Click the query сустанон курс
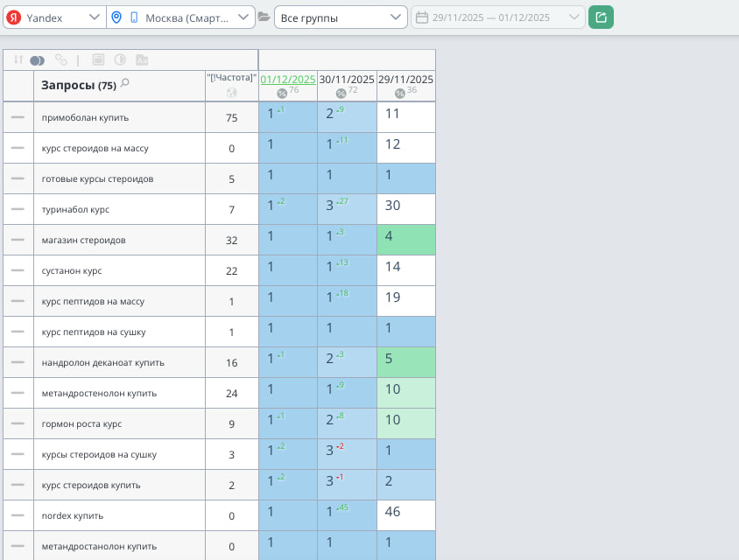The image size is (739, 560). pyautogui.click(x=73, y=270)
